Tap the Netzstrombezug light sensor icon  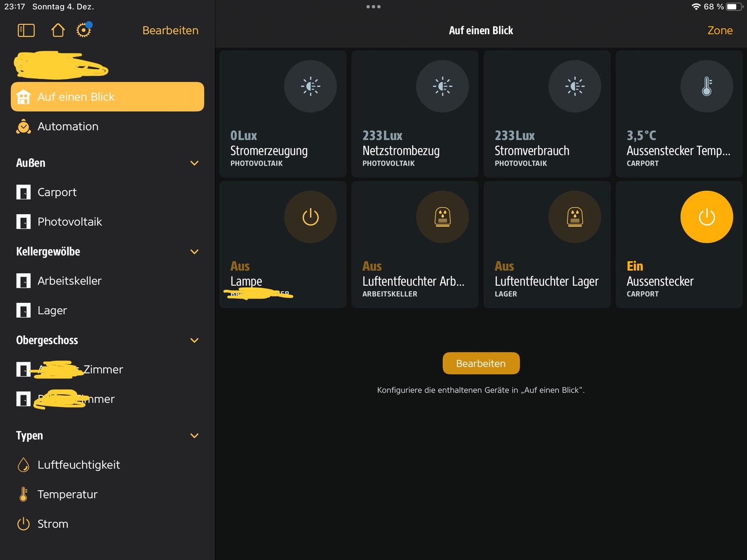pyautogui.click(x=442, y=86)
